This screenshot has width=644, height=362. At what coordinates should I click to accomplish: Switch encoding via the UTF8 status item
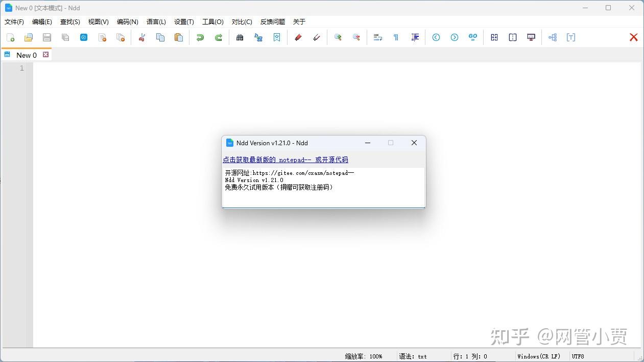(x=578, y=356)
